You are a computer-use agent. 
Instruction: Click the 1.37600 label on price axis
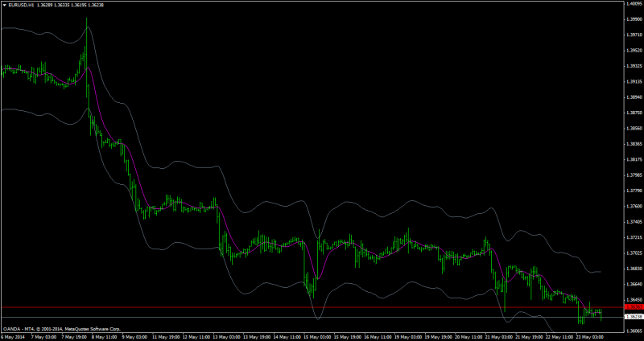(x=634, y=207)
